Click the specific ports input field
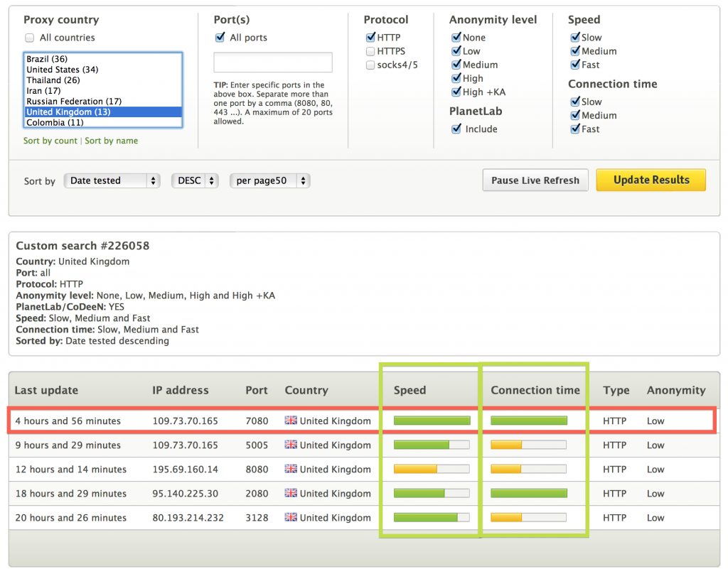Viewport: 728px width, 574px height. (x=273, y=63)
